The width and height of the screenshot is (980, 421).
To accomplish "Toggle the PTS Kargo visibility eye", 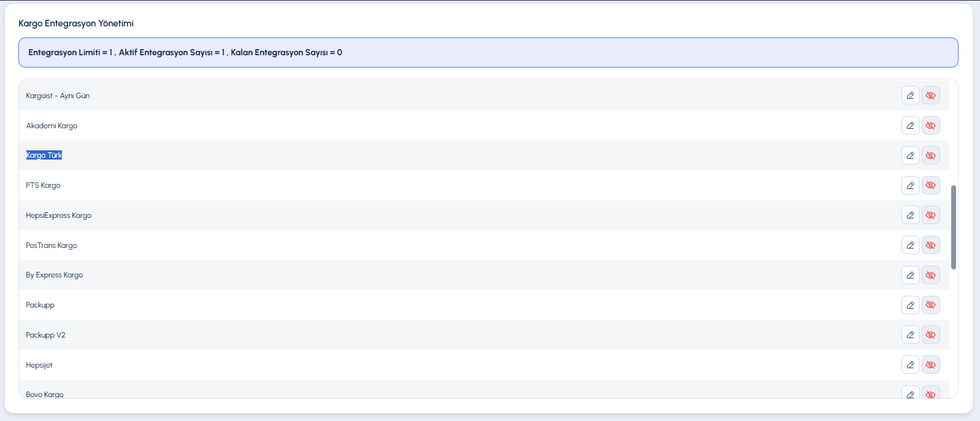I will (930, 185).
